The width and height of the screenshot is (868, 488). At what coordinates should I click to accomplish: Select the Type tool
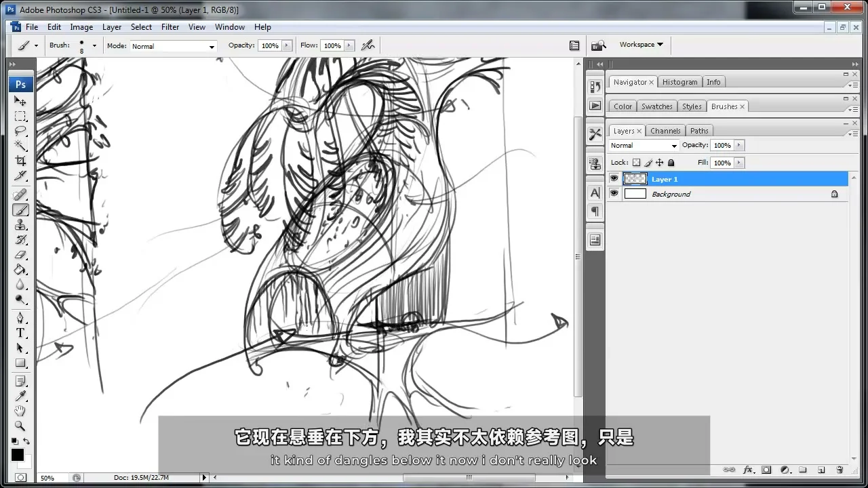coord(20,333)
